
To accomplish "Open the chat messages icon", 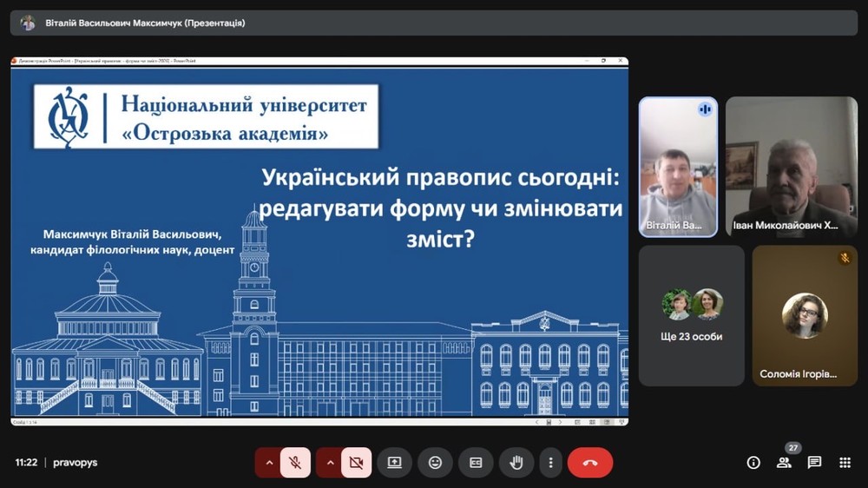I will click(x=814, y=463).
